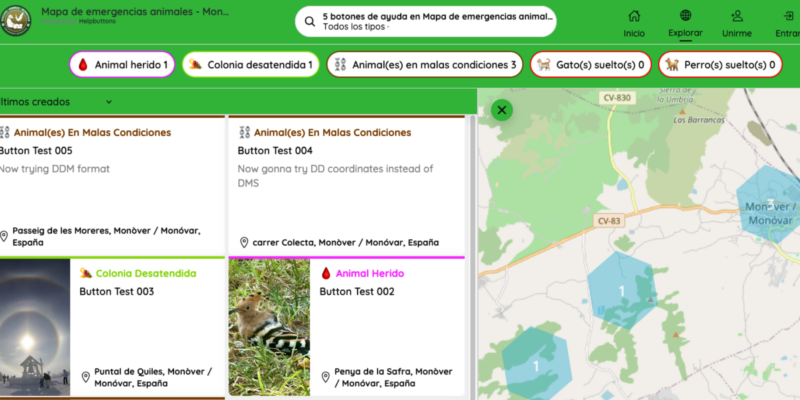
Task: Click location pin beside Penya de la Safra
Action: (x=326, y=377)
